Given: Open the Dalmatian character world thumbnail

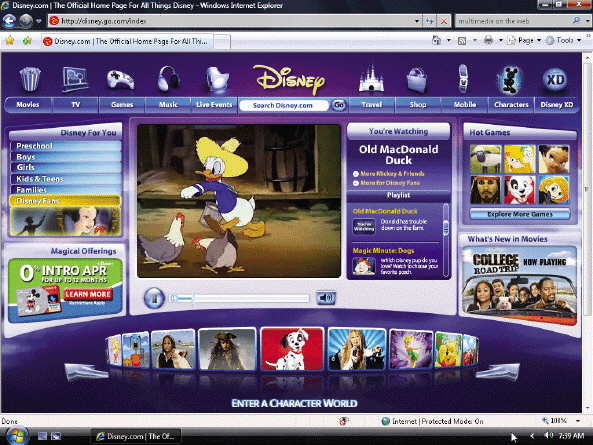Looking at the screenshot, I should (x=292, y=349).
